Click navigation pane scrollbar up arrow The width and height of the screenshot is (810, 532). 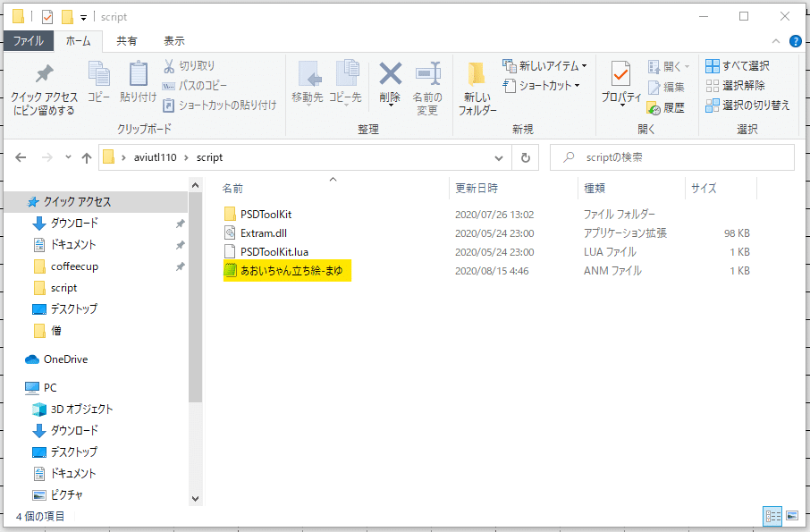[195, 185]
